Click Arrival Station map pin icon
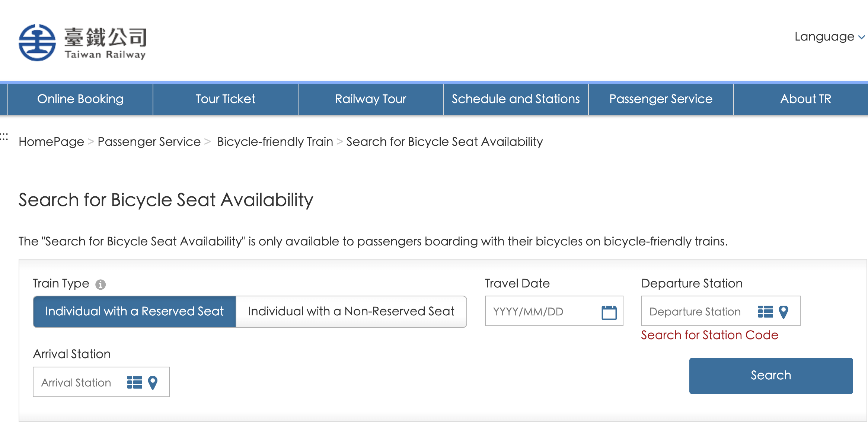This screenshot has height=444, width=868. [x=153, y=382]
